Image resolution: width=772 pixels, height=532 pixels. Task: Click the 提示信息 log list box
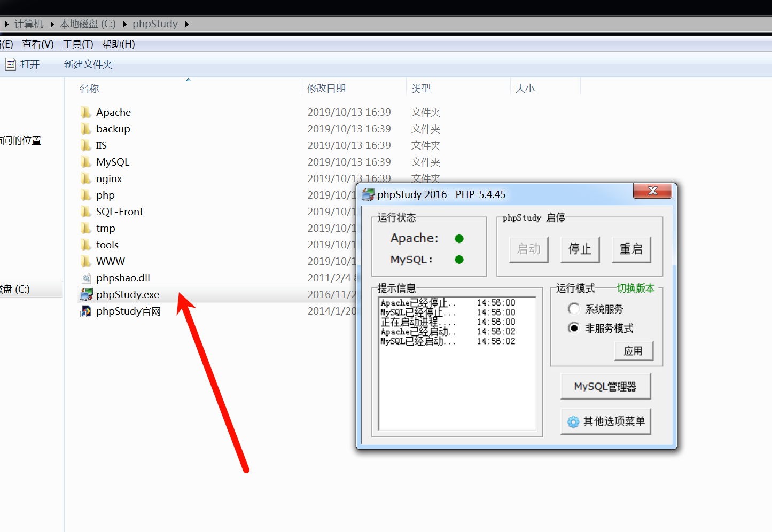click(x=457, y=363)
